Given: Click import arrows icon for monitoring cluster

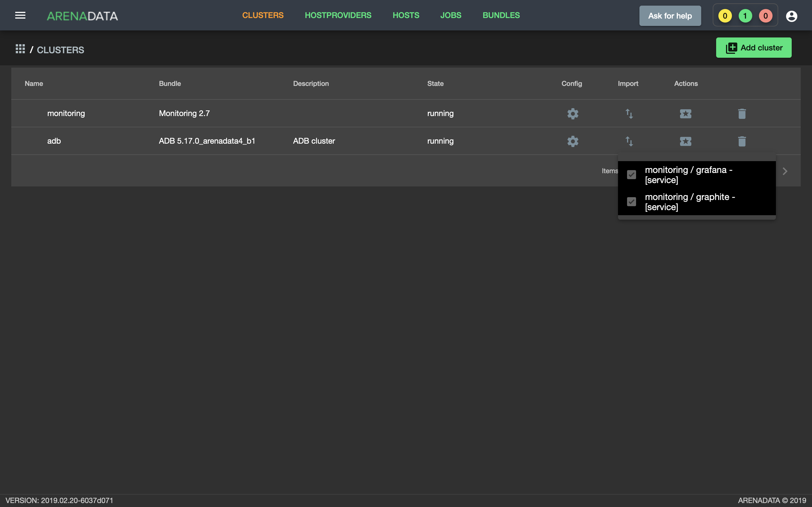Looking at the screenshot, I should [629, 114].
